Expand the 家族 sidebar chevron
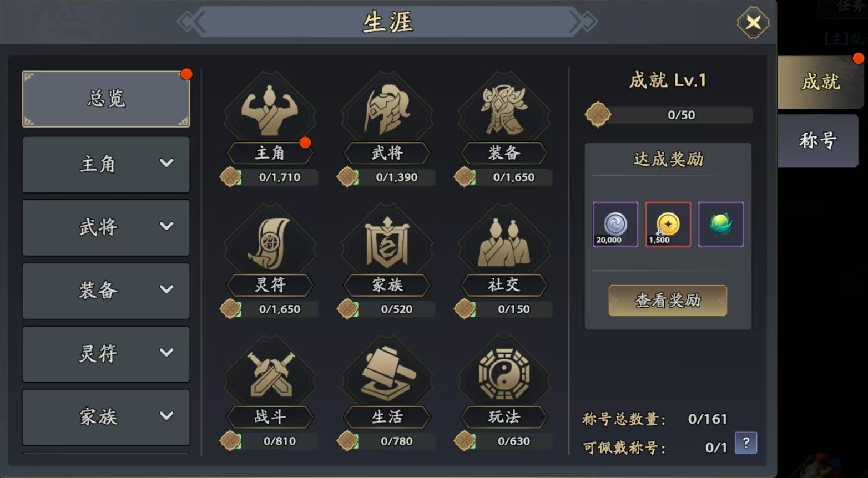868x478 pixels. pyautogui.click(x=166, y=416)
